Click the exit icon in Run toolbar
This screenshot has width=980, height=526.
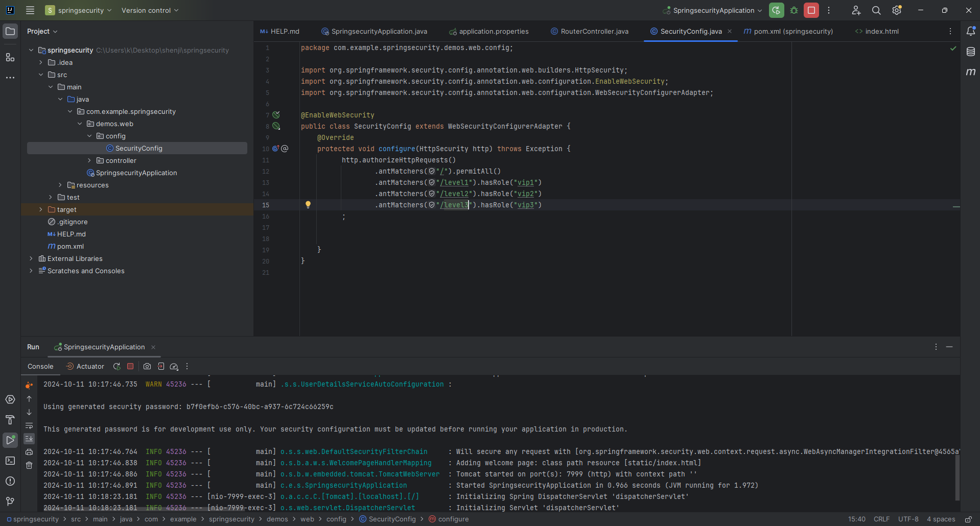(x=161, y=366)
